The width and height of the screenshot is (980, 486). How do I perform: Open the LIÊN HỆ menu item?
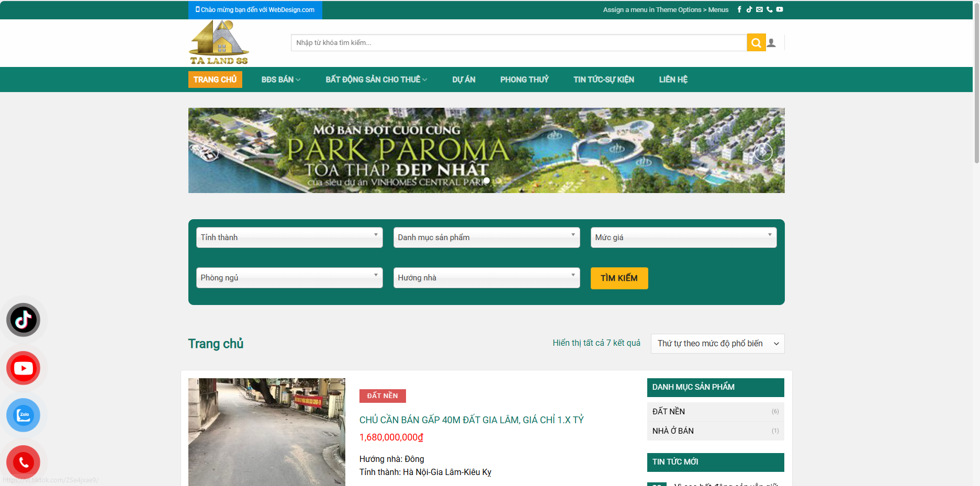673,80
